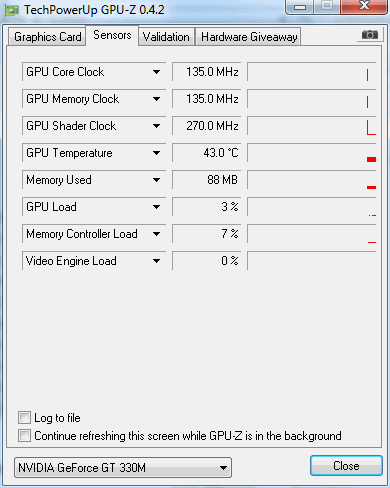The width and height of the screenshot is (390, 488).
Task: Select Hardware Giveaway tab
Action: coord(249,37)
